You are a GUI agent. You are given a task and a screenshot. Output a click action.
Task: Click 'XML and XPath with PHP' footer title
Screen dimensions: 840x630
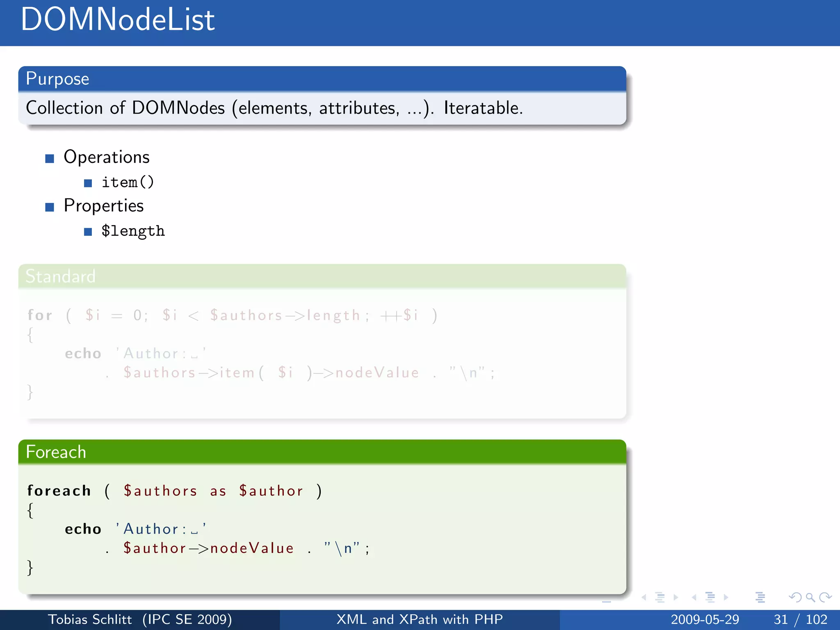(420, 619)
